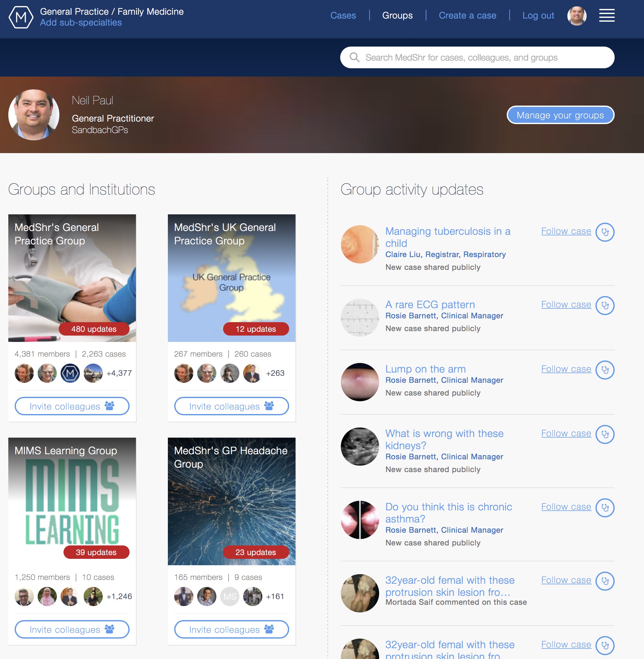This screenshot has height=659, width=644.
Task: Follow the A rare ECG pattern case
Action: [x=566, y=305]
